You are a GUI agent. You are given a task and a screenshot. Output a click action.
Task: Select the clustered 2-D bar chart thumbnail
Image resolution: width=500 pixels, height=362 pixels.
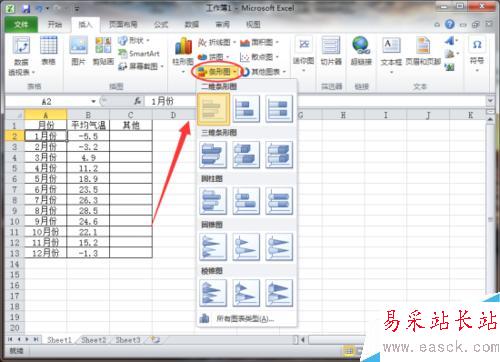tap(213, 109)
